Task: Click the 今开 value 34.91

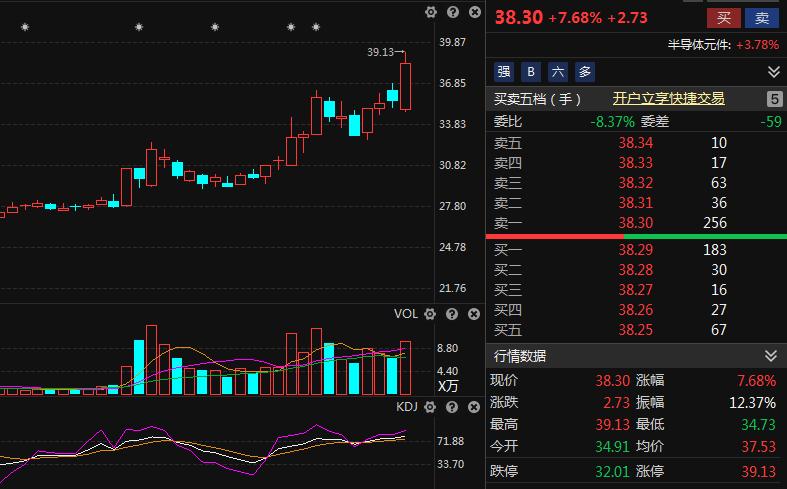Action: point(612,446)
